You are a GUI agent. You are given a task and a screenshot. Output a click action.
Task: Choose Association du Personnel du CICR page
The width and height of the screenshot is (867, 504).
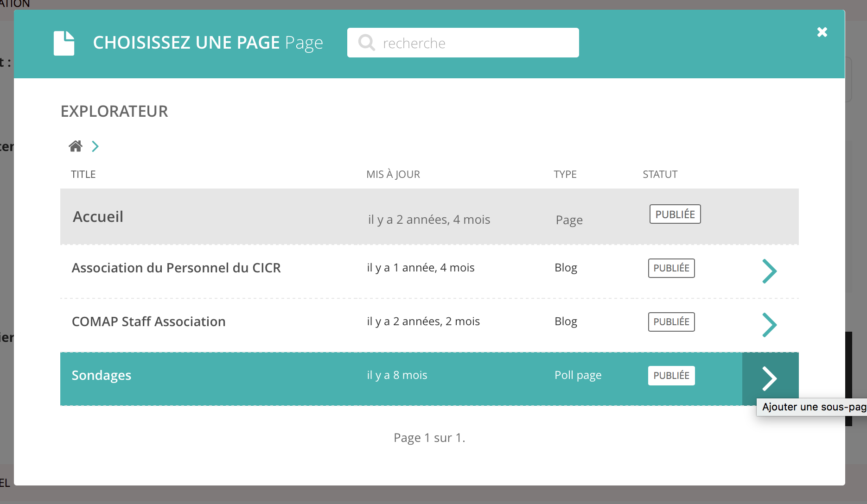point(176,268)
